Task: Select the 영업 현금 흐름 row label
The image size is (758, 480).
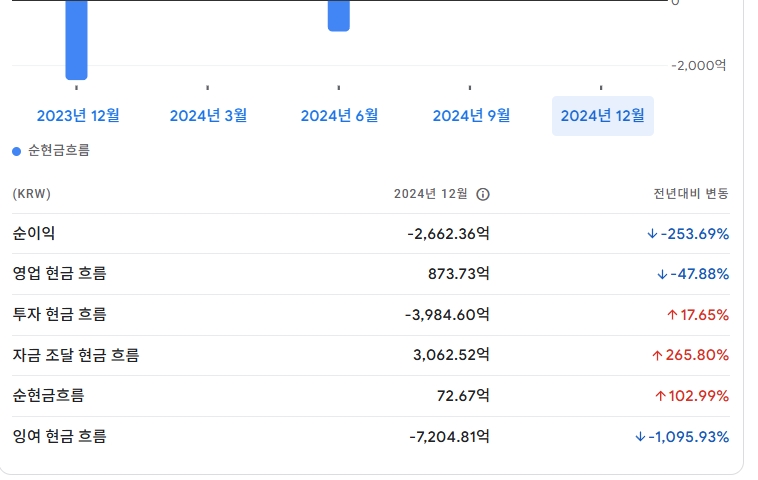Action: tap(59, 274)
